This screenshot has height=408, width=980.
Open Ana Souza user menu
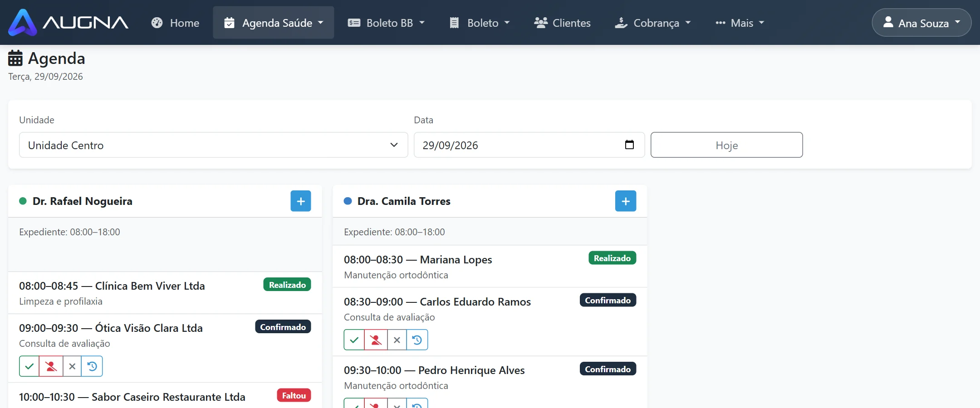pos(921,23)
